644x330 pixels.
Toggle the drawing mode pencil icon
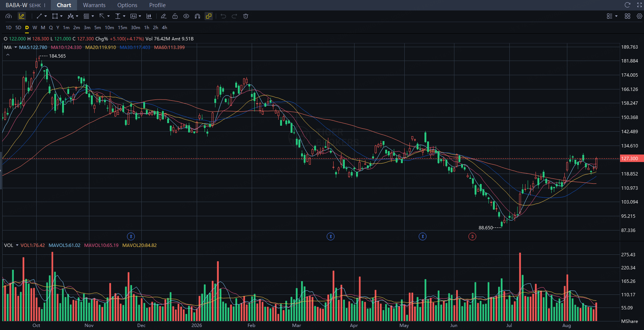22,16
